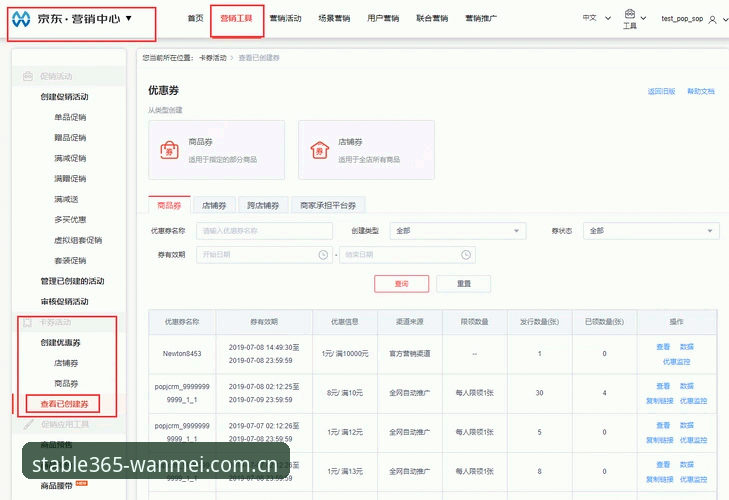Viewport: 729px width, 500px height.
Task: Open 创建促销活动 in the sidebar
Action: click(x=64, y=97)
